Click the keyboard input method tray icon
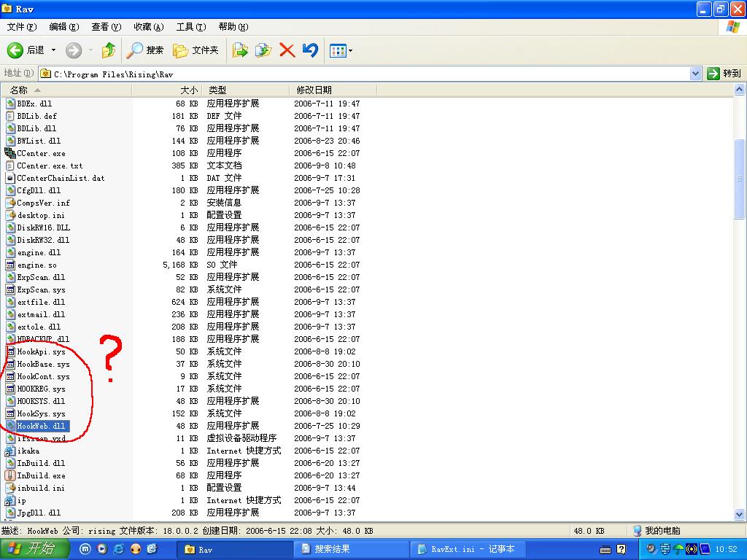The width and height of the screenshot is (747, 560). click(605, 550)
